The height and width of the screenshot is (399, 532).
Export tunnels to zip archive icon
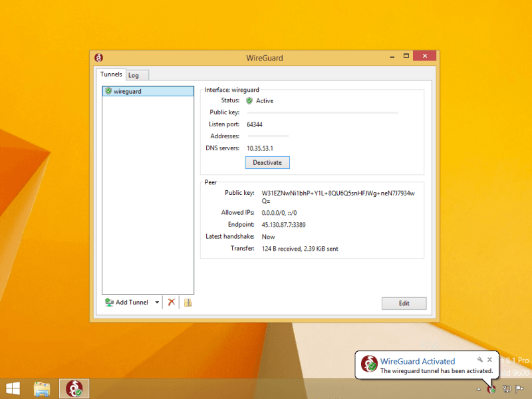[188, 303]
